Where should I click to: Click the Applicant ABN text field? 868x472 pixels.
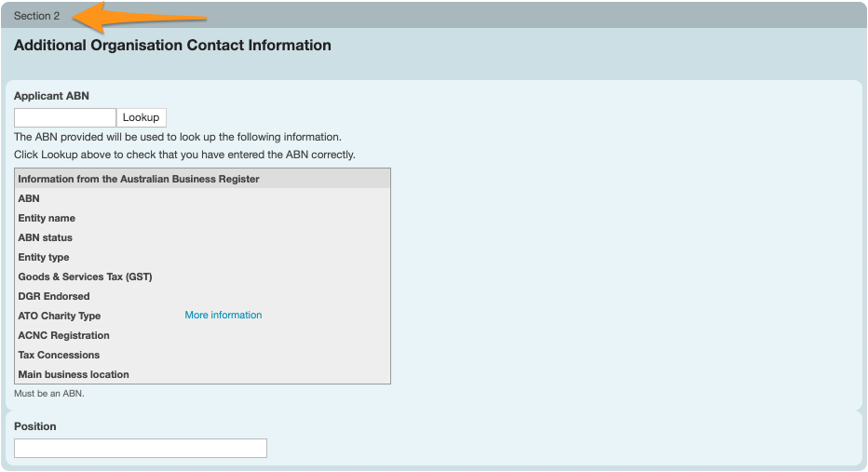click(x=65, y=117)
